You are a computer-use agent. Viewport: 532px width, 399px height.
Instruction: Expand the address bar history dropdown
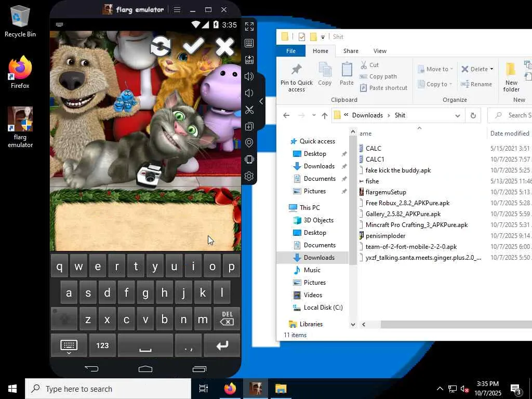pos(457,116)
